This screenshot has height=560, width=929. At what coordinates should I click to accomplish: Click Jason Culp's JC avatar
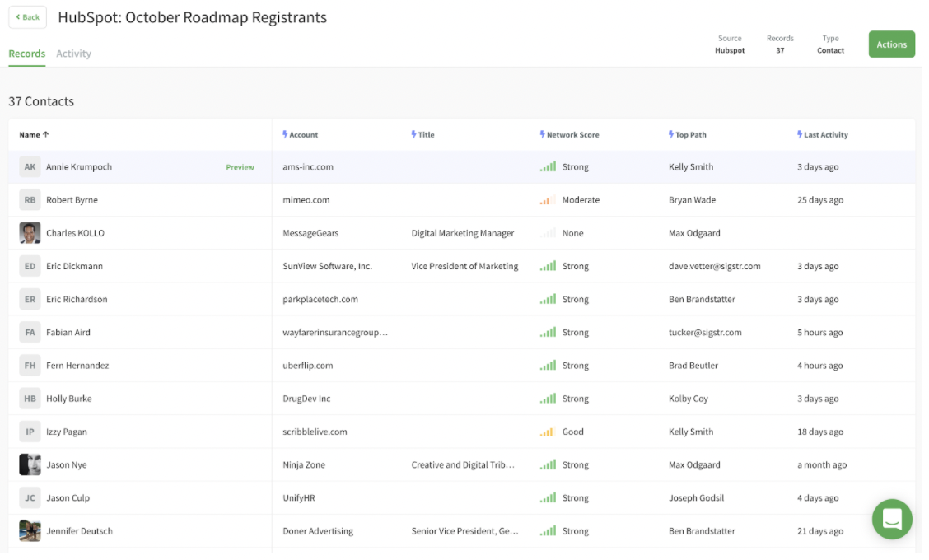tap(30, 497)
